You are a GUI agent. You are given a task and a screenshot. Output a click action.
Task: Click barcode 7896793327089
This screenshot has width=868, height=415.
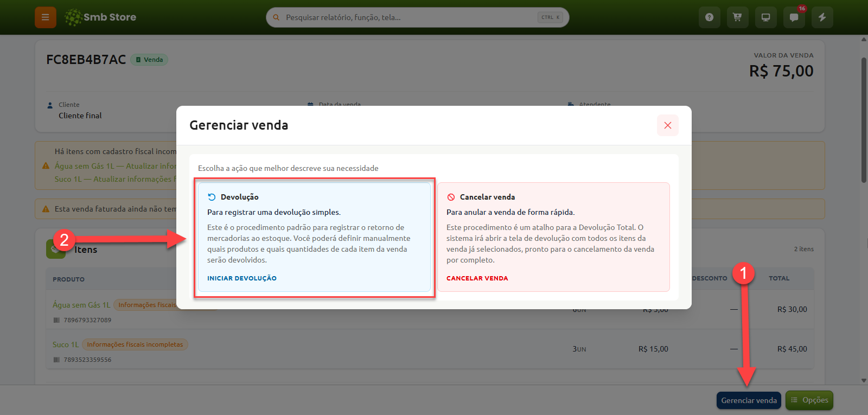(x=87, y=320)
